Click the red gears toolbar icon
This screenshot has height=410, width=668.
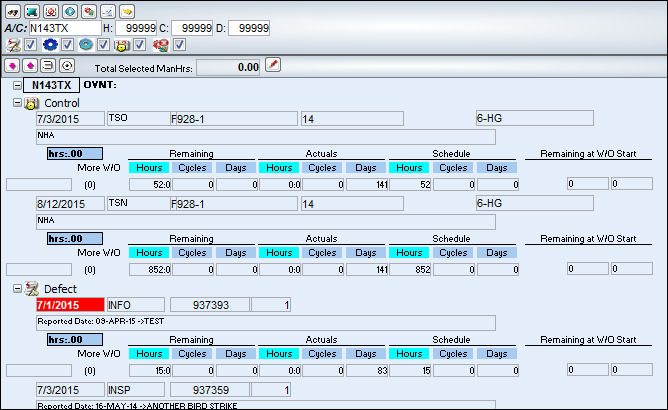[x=89, y=12]
